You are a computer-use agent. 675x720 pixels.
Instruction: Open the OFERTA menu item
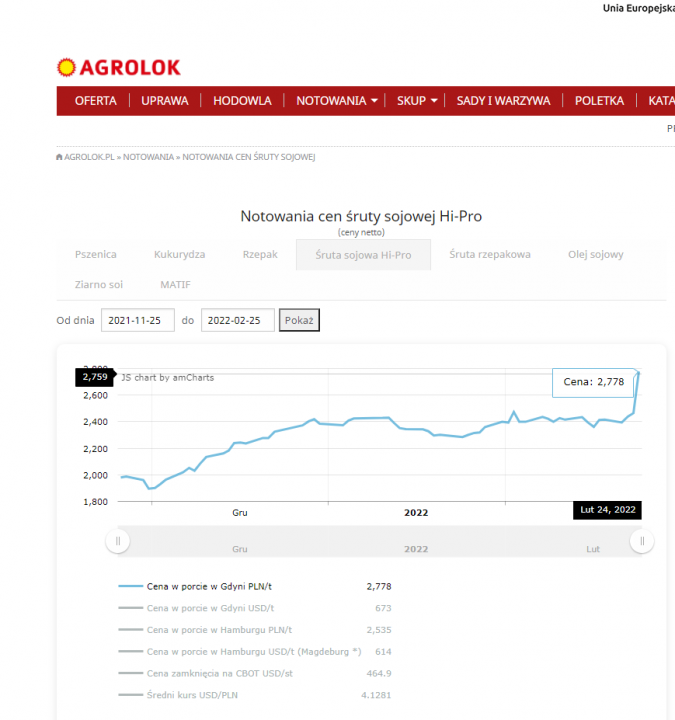point(96,101)
